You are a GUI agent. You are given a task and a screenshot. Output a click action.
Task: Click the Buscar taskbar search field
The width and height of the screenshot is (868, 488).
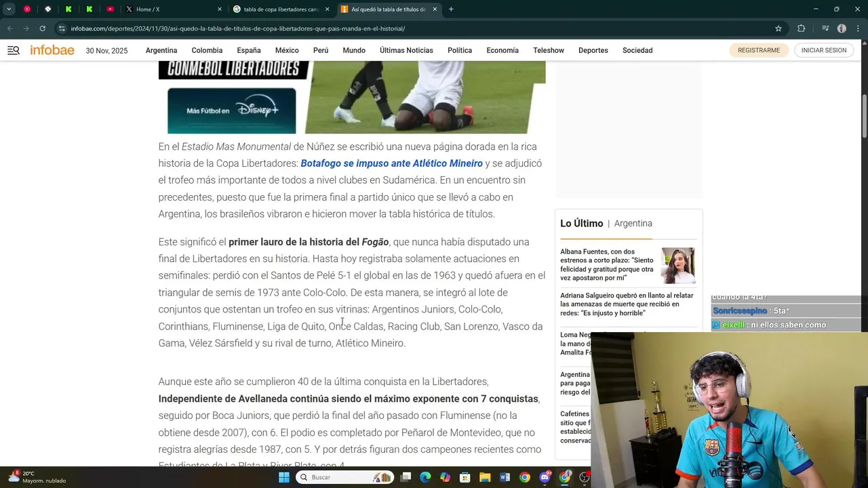(345, 477)
